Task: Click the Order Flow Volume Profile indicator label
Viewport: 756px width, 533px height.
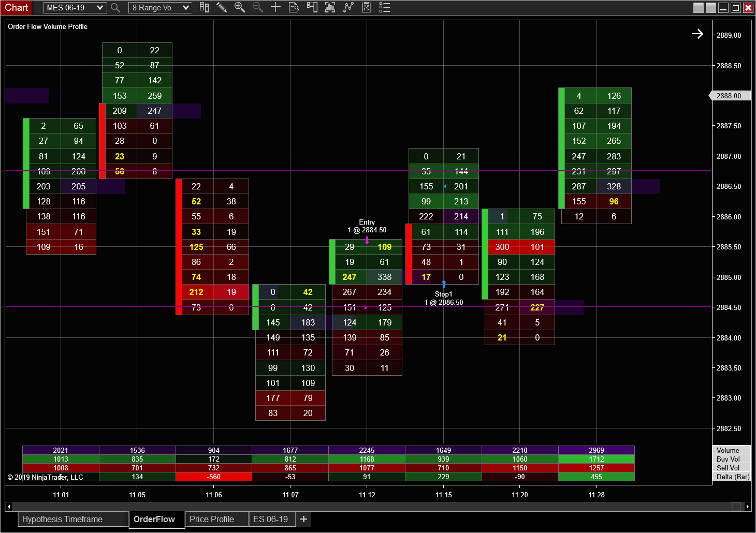Action: (48, 26)
